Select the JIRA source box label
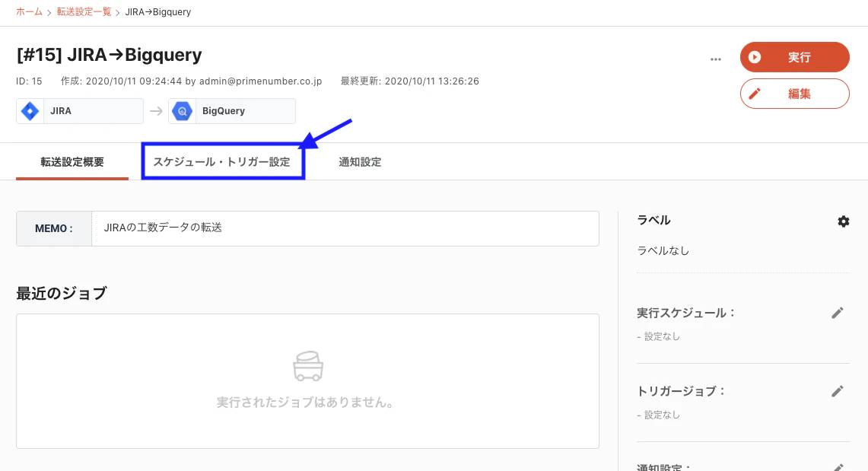Viewport: 868px width, 471px height. [61, 110]
